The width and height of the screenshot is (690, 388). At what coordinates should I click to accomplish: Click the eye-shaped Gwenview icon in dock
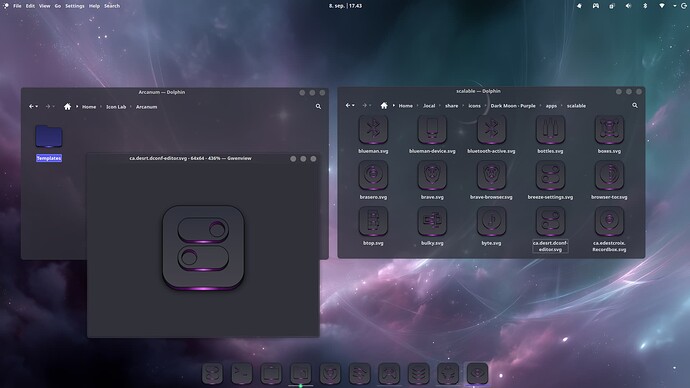click(x=477, y=373)
